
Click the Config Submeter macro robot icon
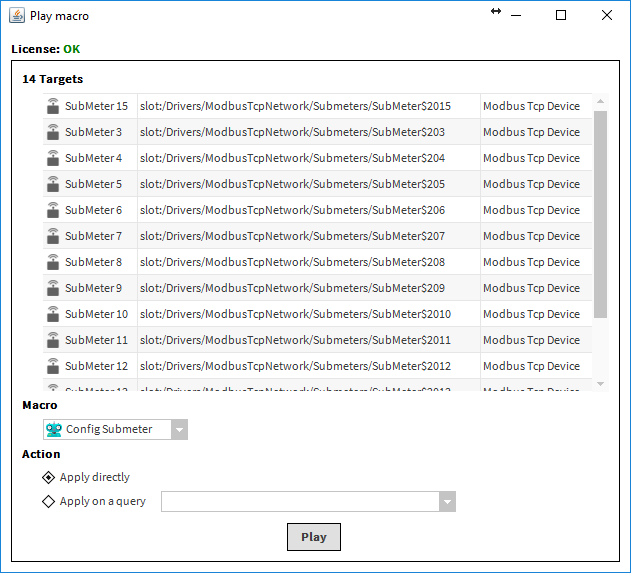54,429
